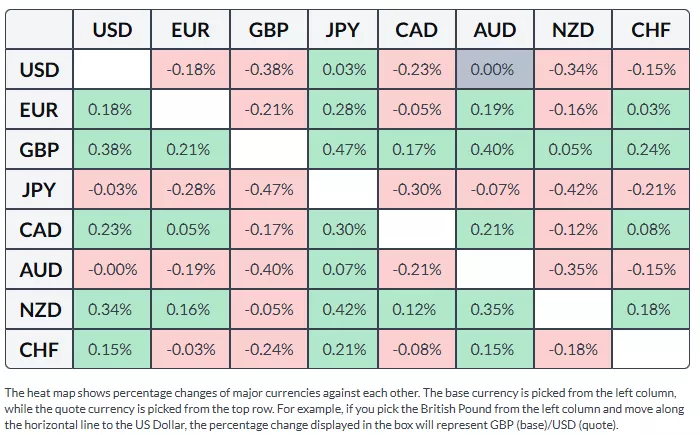Select CAD/CHF cell showing 0.08%
Image resolution: width=700 pixels, height=435 pixels.
(651, 230)
